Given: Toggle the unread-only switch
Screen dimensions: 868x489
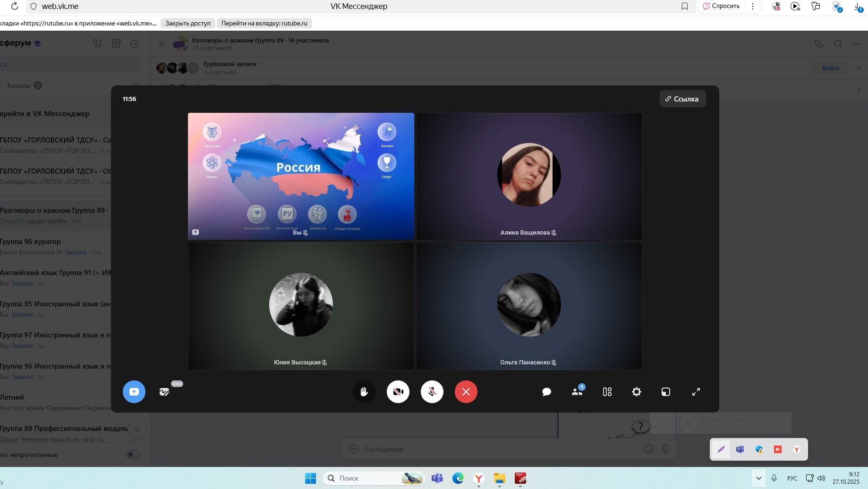Looking at the screenshot, I should (x=133, y=455).
